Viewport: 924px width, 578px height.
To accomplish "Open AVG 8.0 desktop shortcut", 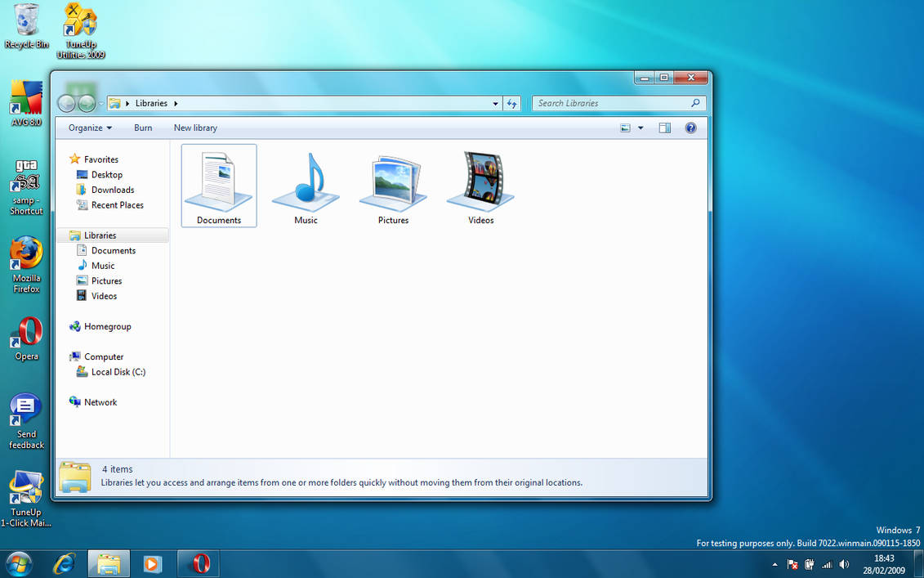I will click(26, 103).
